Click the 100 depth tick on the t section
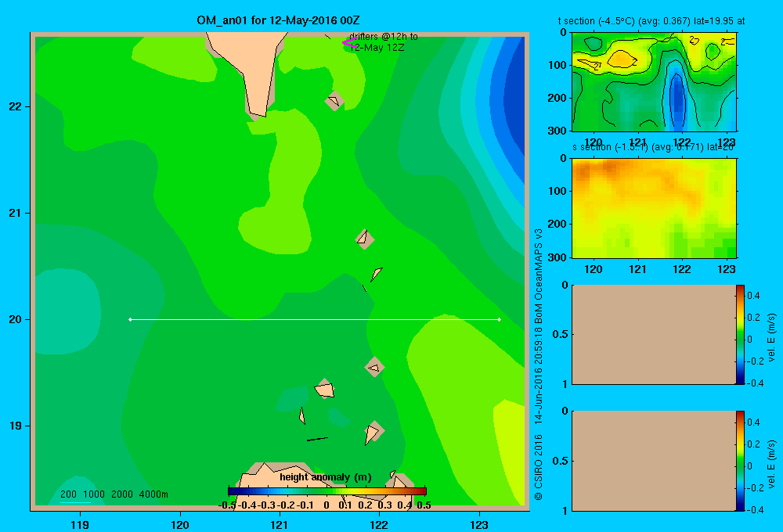 click(x=559, y=65)
